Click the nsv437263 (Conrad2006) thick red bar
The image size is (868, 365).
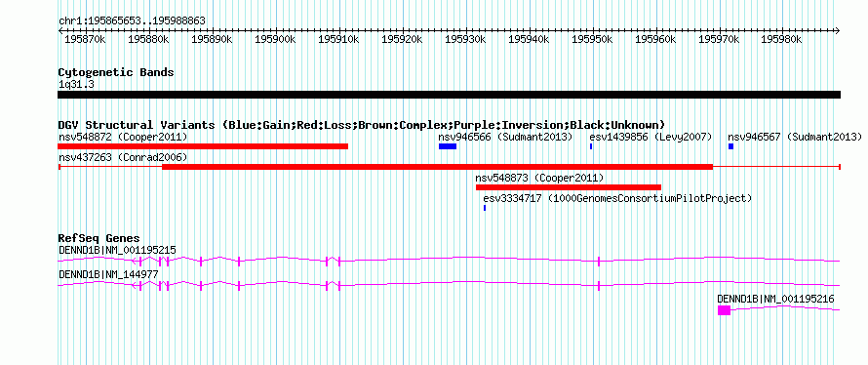[x=437, y=167]
